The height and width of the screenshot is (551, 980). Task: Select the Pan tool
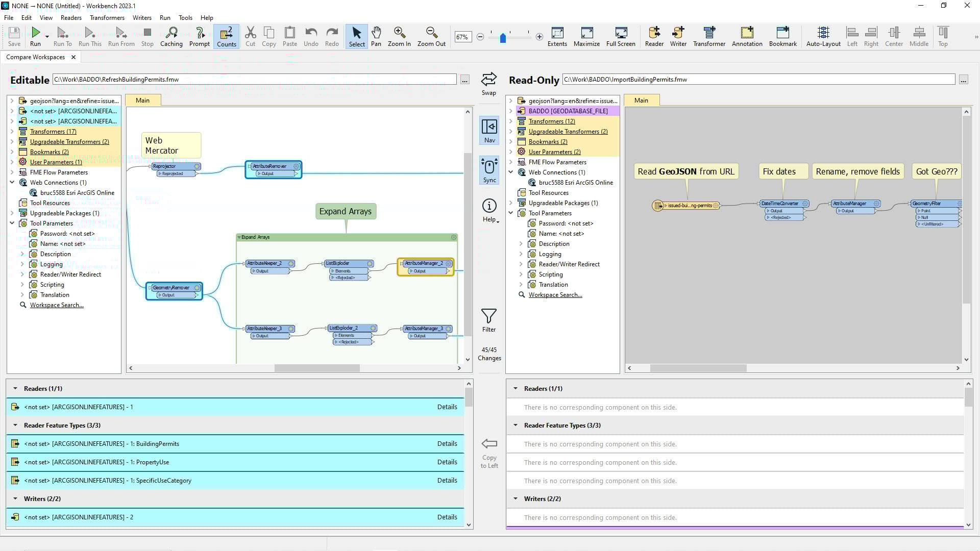click(376, 33)
